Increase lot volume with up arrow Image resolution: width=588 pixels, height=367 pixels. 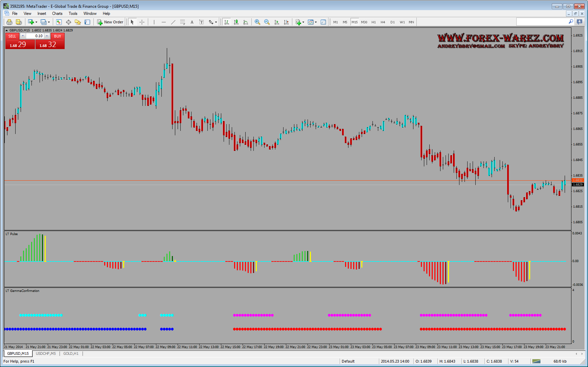[x=47, y=36]
